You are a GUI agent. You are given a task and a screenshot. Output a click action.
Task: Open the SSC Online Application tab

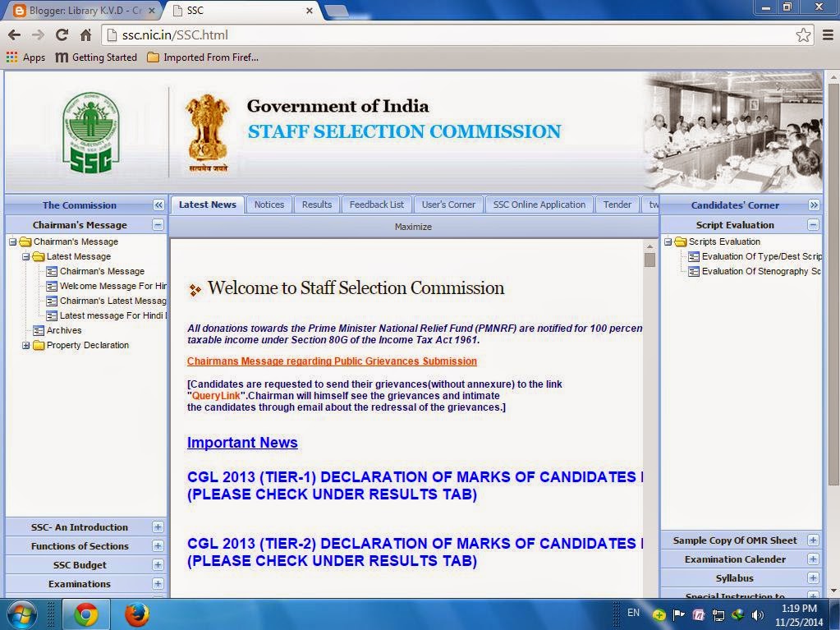click(x=539, y=205)
